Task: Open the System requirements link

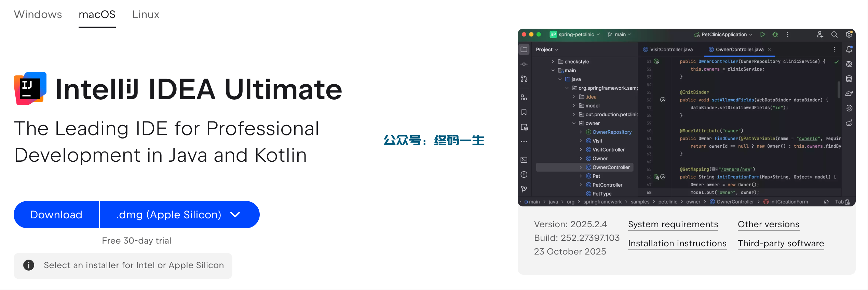Action: point(673,224)
